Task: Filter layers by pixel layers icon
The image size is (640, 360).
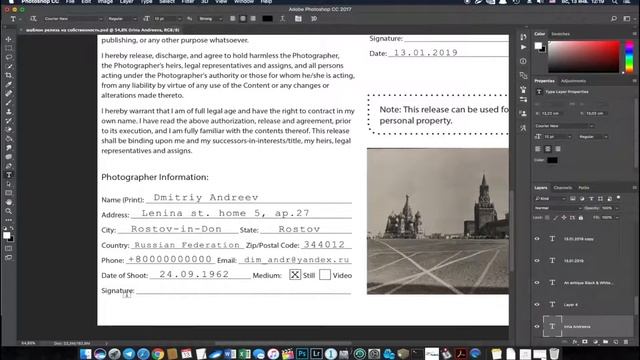Action: (573, 199)
